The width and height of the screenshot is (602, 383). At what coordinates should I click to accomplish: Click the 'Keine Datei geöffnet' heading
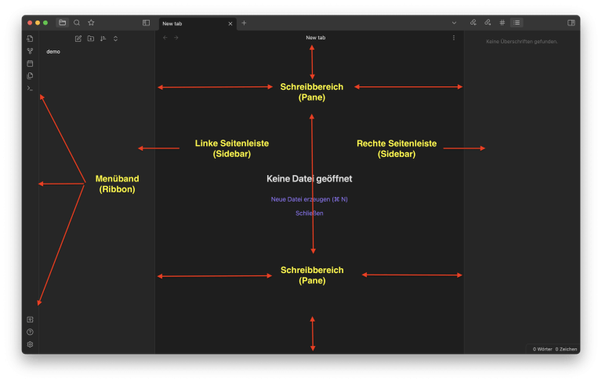pos(309,178)
